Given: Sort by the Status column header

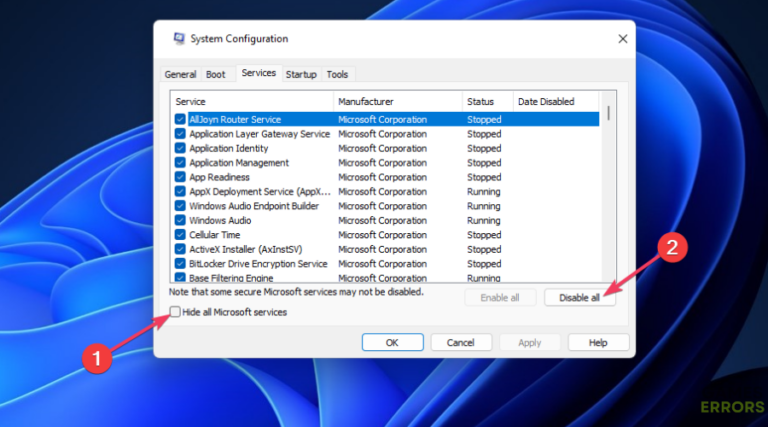Looking at the screenshot, I should click(486, 102).
